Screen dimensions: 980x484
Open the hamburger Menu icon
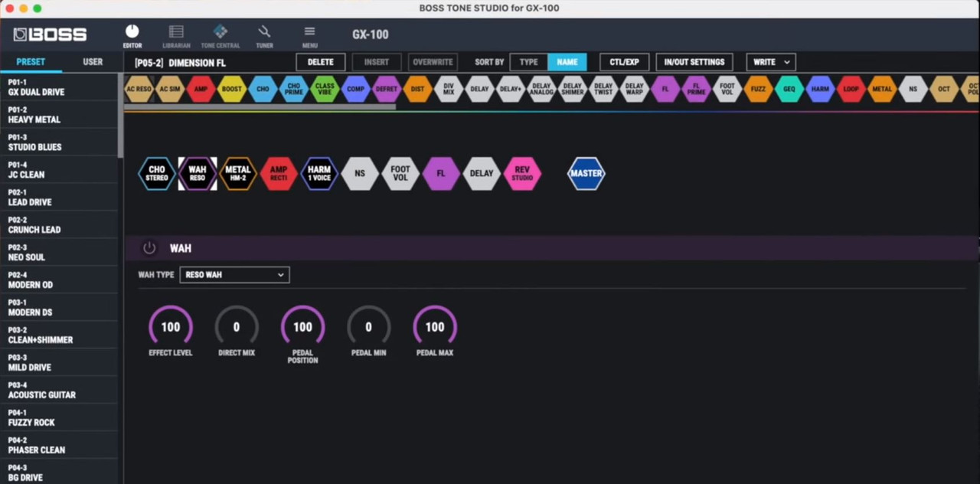(309, 35)
